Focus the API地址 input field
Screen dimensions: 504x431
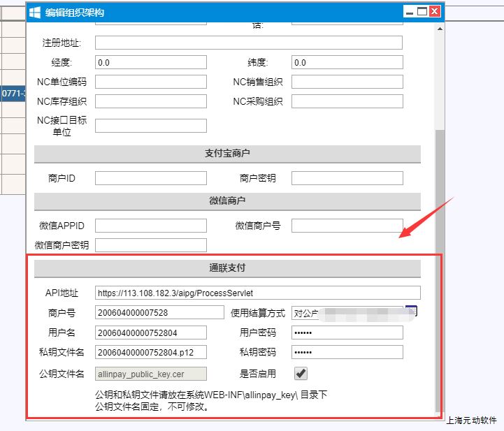tap(258, 293)
